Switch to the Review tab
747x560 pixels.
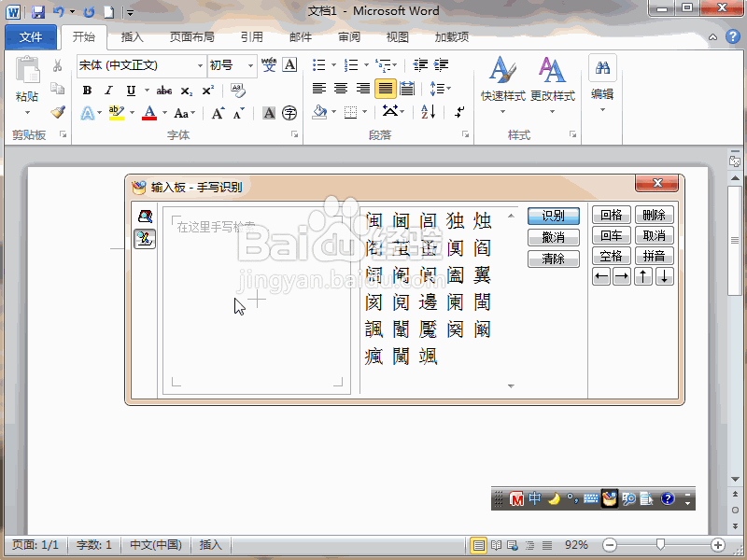[349, 37]
